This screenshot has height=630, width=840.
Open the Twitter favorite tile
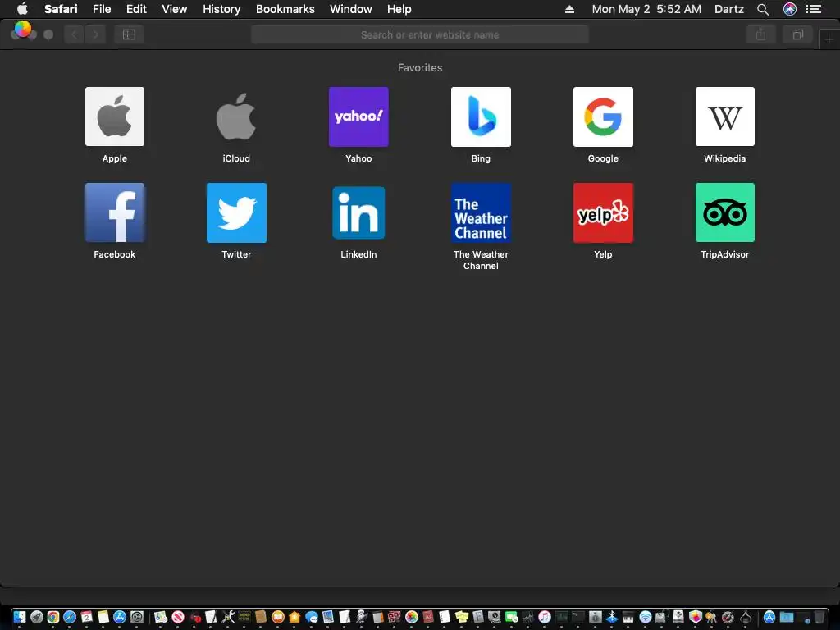236,212
